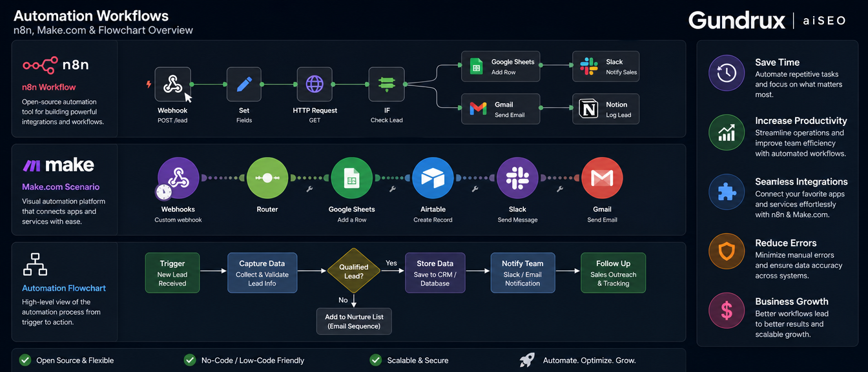Screen dimensions: 868x372
Task: Open the Google Sheets Add Row node
Action: [x=500, y=67]
